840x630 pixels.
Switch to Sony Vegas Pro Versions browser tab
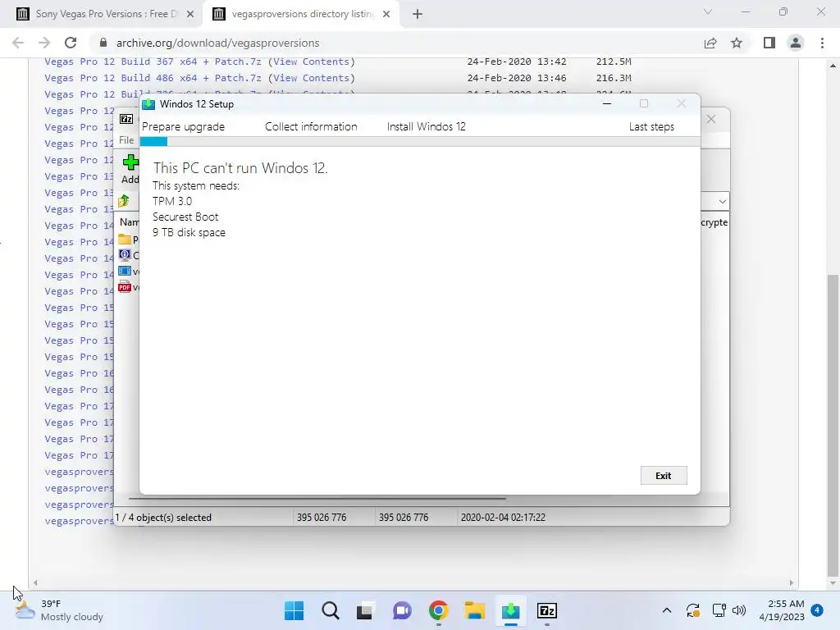pos(106,14)
